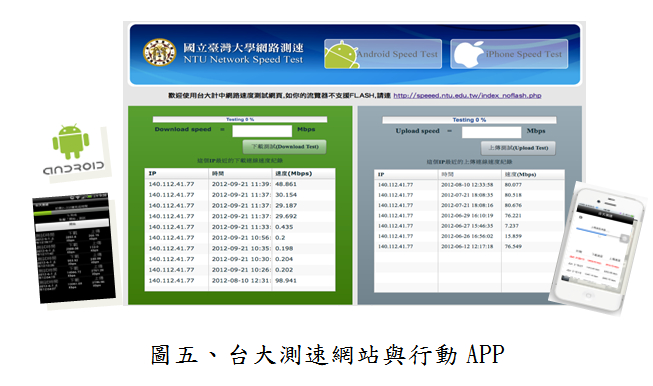Click the Android app screenshot thumbnail
The image size is (653, 386).
point(74,247)
